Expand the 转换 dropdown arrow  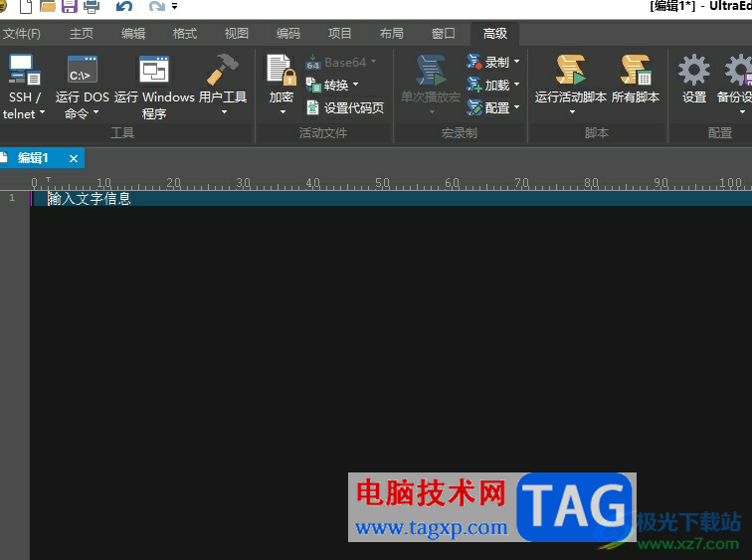pos(356,85)
